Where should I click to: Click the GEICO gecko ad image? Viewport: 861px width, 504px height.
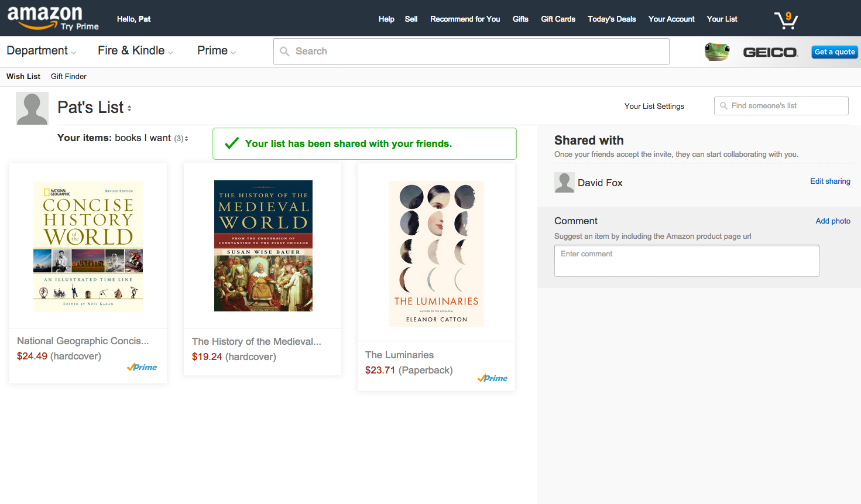[x=717, y=52]
